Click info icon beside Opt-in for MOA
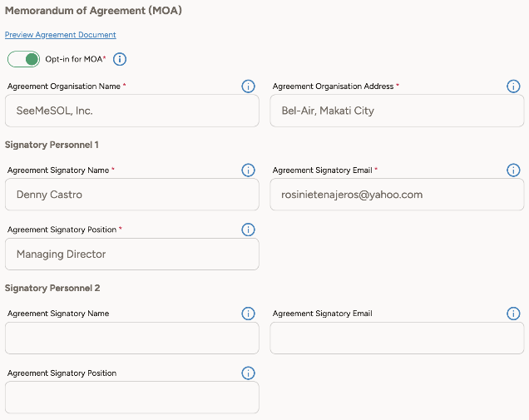Screen dimensions: 529x420 coord(120,59)
